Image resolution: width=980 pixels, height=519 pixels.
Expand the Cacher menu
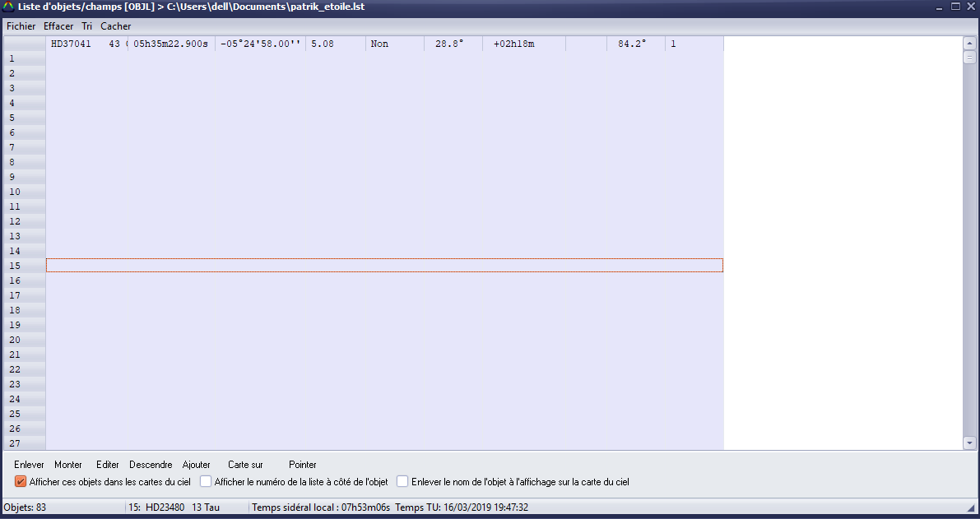click(x=115, y=26)
